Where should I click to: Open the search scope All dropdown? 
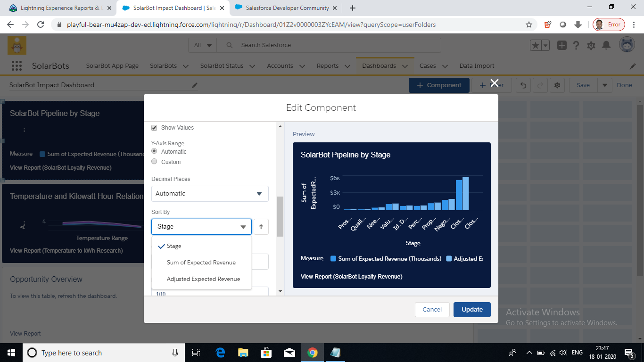(x=203, y=45)
